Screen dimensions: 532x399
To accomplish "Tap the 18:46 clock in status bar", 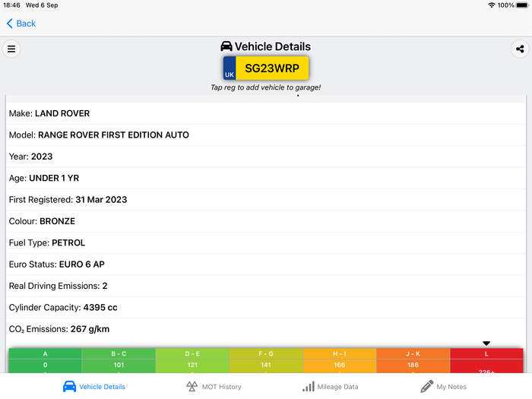I will pos(11,5).
